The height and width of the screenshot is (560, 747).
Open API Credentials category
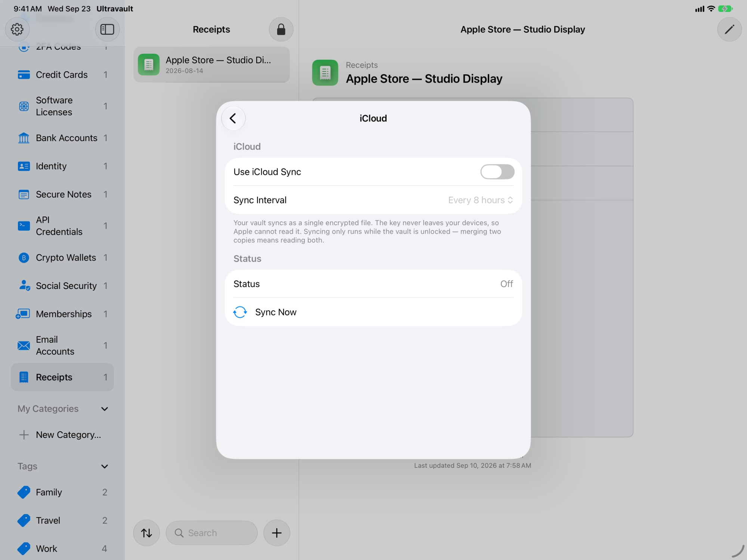point(62,226)
